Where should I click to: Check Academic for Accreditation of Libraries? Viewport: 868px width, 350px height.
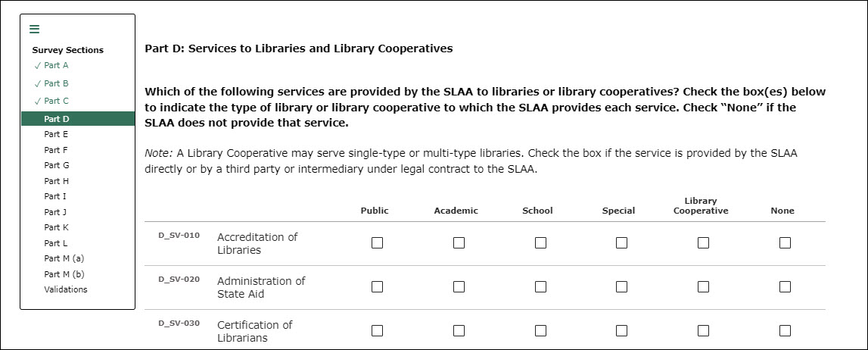pos(459,243)
